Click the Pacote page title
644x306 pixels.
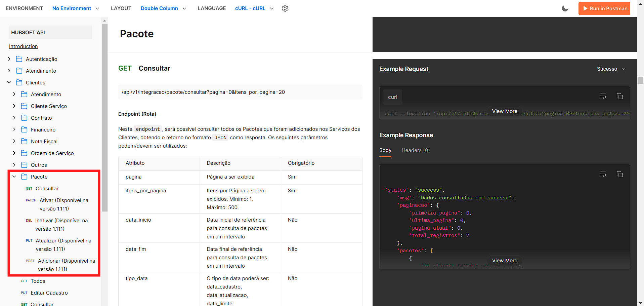pos(137,34)
